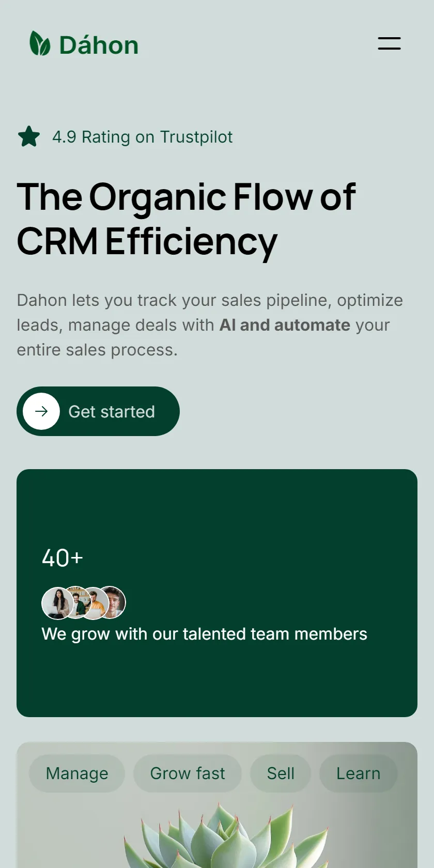Click the Get started button label
Screen dimensions: 434x868
(x=112, y=412)
